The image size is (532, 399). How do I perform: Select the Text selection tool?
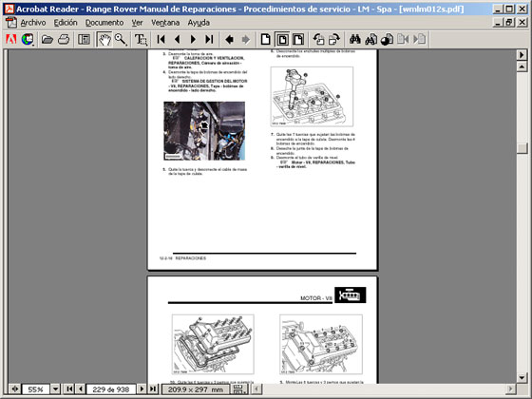pyautogui.click(x=141, y=39)
